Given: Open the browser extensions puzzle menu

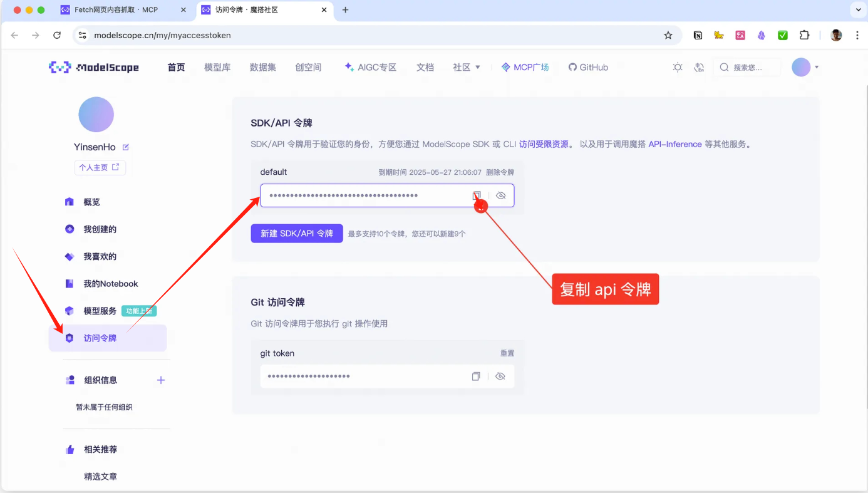Looking at the screenshot, I should pos(805,35).
